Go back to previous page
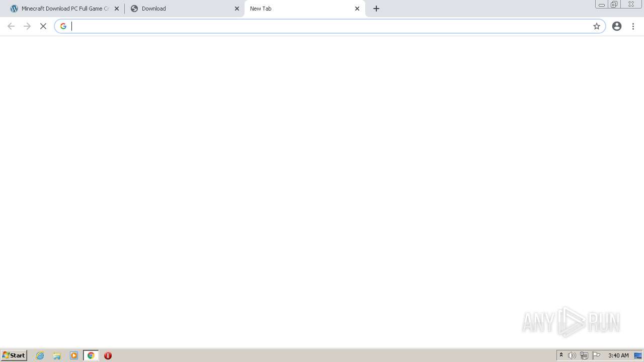Viewport: 644px width, 362px height. click(x=11, y=26)
